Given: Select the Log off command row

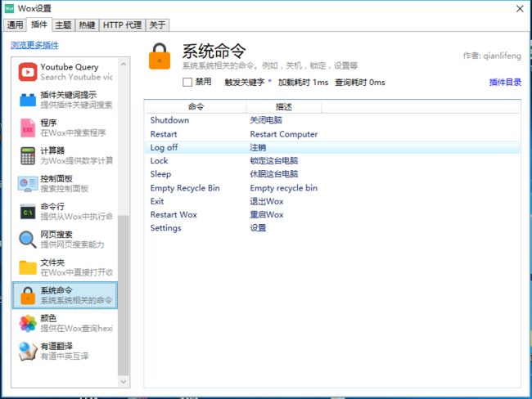Looking at the screenshot, I should point(332,147).
